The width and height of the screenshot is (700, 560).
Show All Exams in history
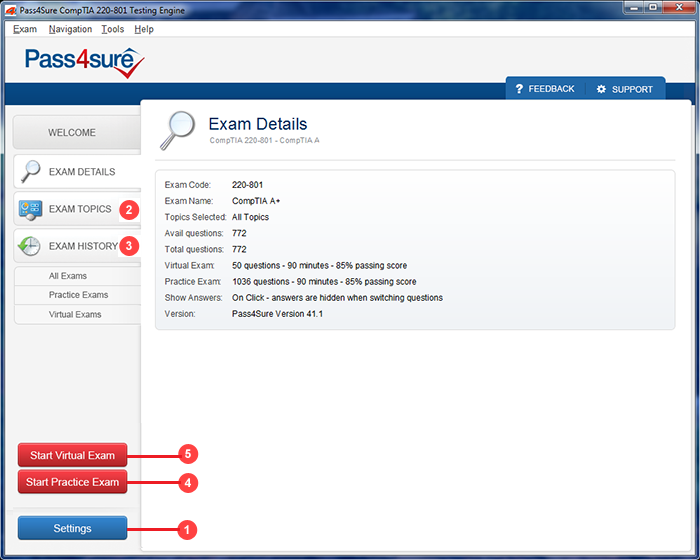tap(68, 276)
